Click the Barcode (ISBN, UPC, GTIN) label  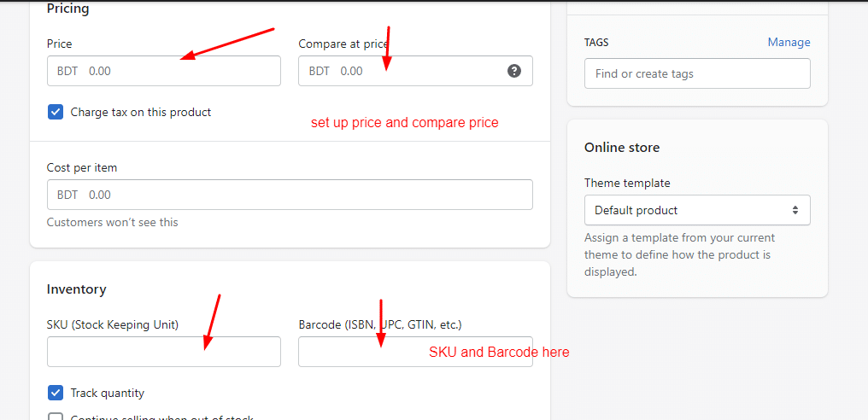click(x=379, y=325)
